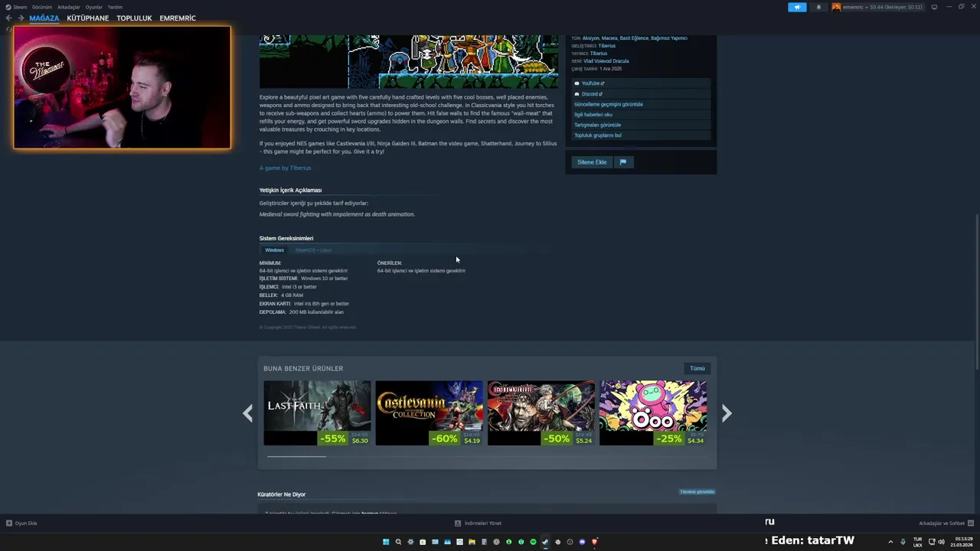980x551 pixels.
Task: Open the Görünüm menu
Action: pyautogui.click(x=42, y=7)
